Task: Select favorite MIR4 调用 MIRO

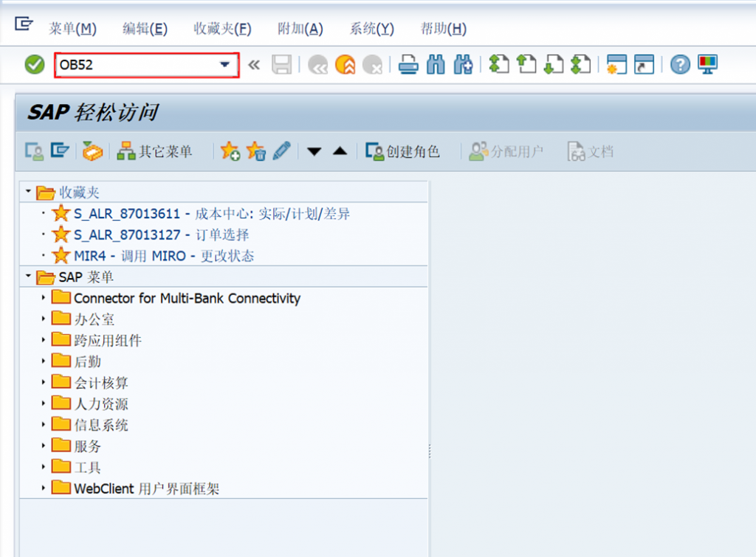Action: [163, 256]
